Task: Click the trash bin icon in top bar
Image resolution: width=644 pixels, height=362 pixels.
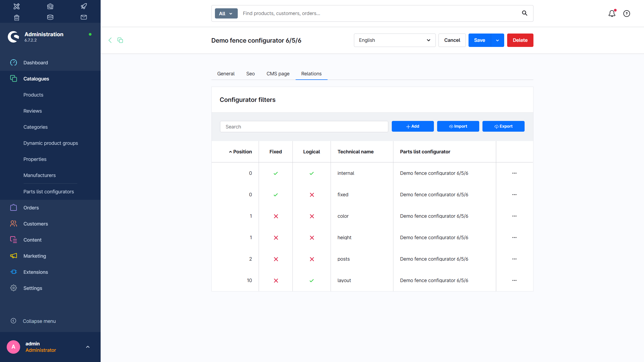Action: click(17, 17)
